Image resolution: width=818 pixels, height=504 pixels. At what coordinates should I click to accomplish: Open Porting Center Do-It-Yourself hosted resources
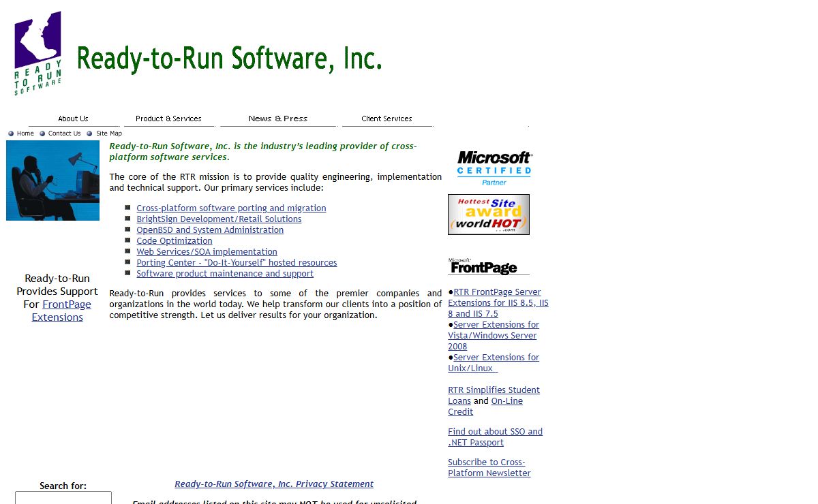[x=237, y=263]
